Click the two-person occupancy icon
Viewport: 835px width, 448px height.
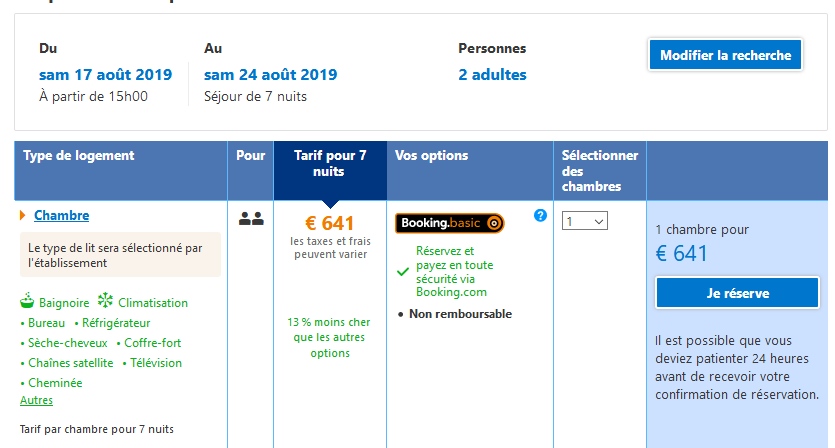coord(251,218)
